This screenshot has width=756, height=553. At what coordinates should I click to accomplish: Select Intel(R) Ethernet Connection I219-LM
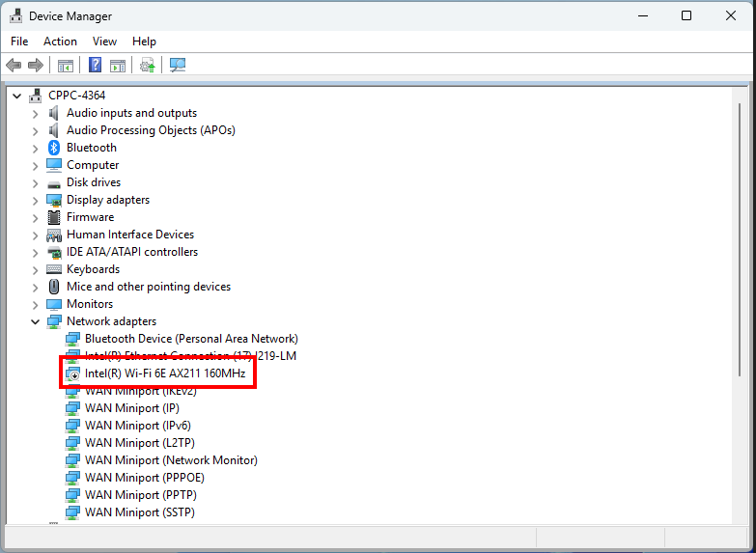click(190, 356)
